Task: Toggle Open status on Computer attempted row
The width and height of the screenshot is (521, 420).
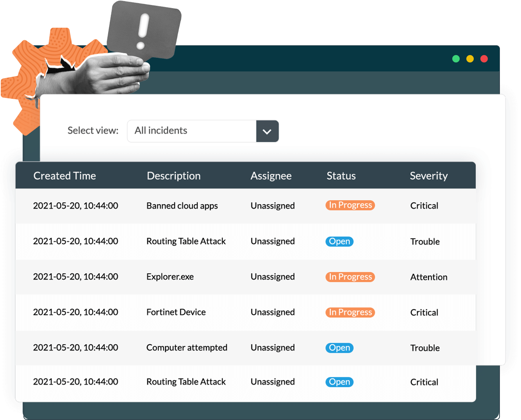Action: click(339, 348)
